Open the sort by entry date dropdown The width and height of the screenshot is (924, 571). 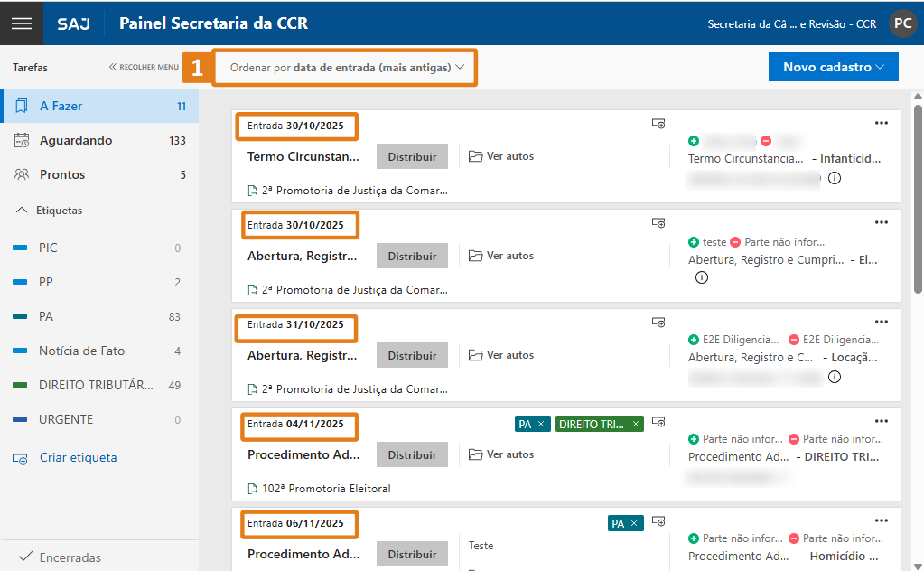pyautogui.click(x=346, y=68)
